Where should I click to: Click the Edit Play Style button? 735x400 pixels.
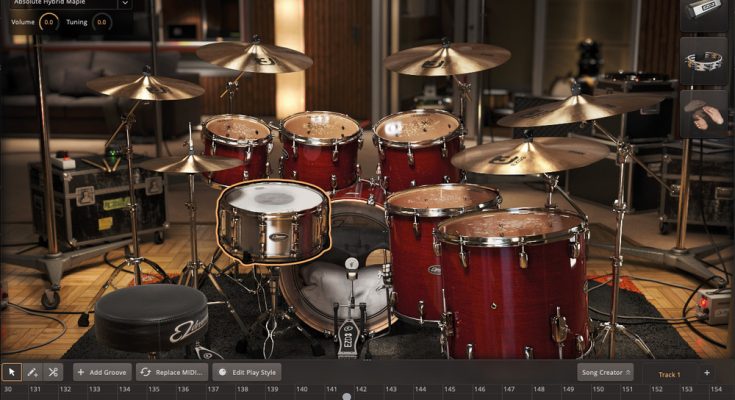click(x=248, y=372)
